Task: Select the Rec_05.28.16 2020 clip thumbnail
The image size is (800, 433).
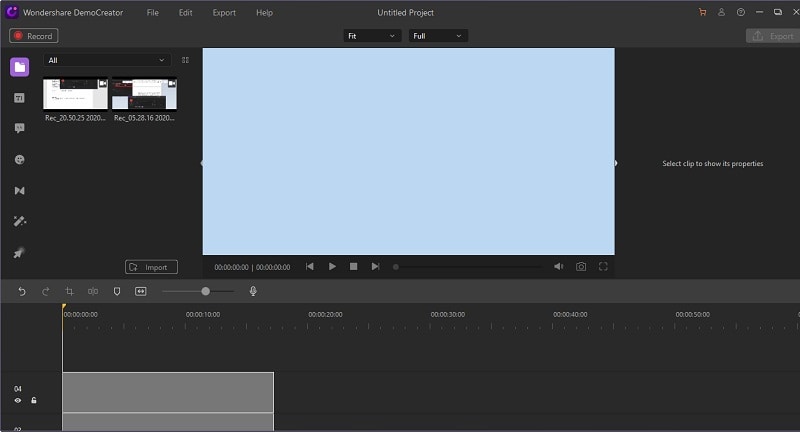Action: (x=144, y=94)
